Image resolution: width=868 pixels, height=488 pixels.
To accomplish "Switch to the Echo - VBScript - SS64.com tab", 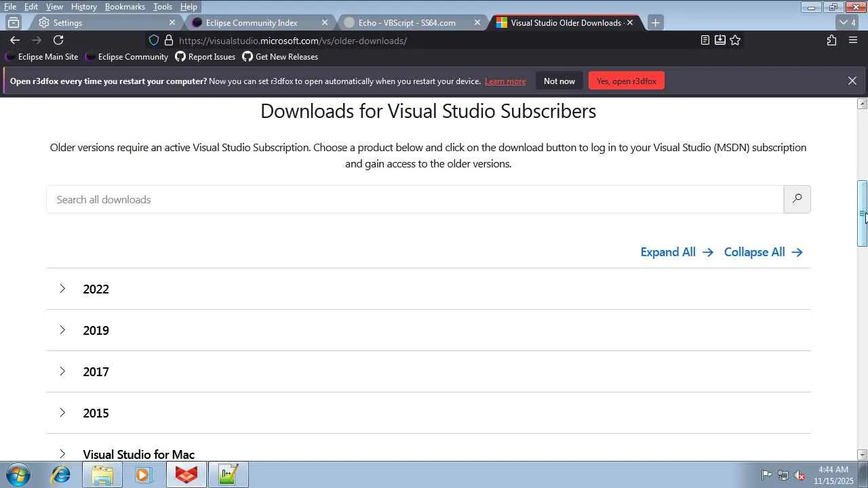I will coord(411,22).
